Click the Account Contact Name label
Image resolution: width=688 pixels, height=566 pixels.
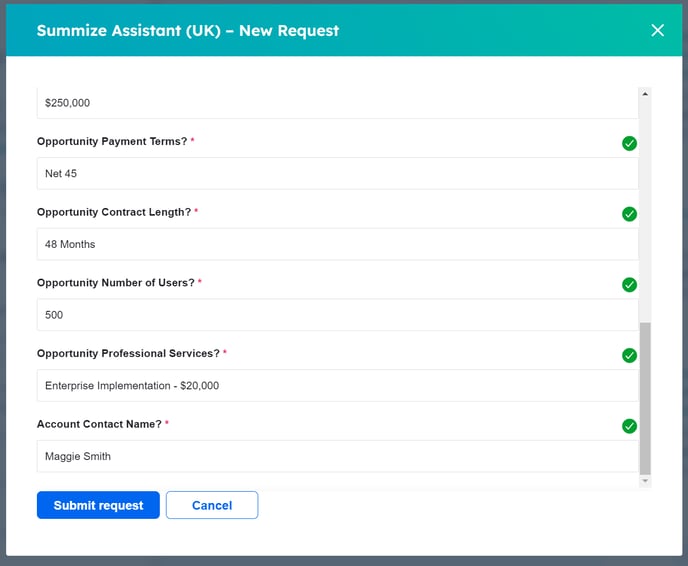click(x=99, y=424)
